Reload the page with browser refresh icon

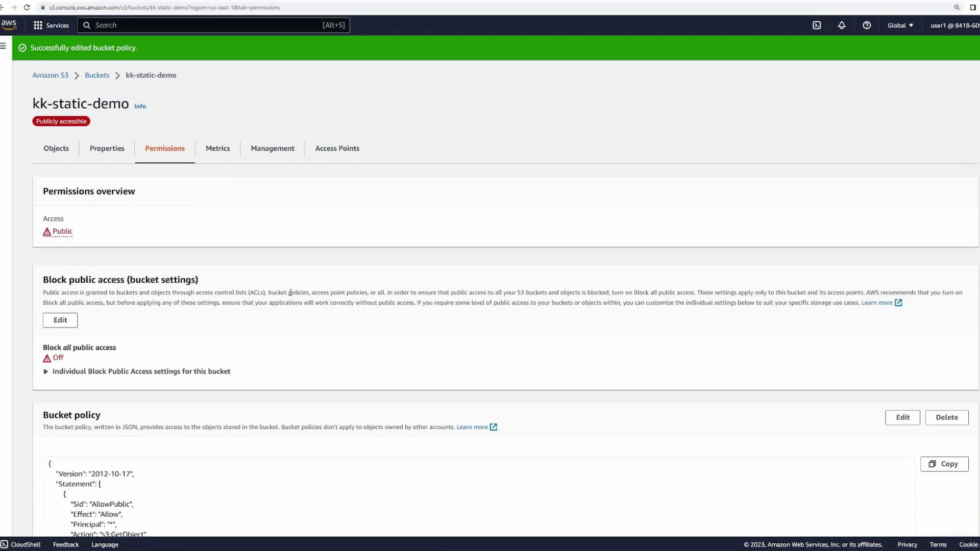27,8
